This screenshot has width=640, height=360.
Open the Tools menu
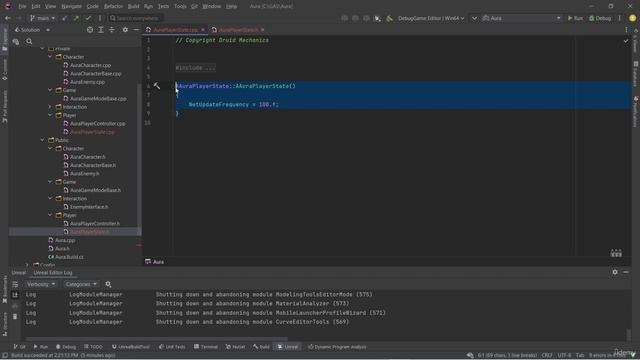point(180,6)
